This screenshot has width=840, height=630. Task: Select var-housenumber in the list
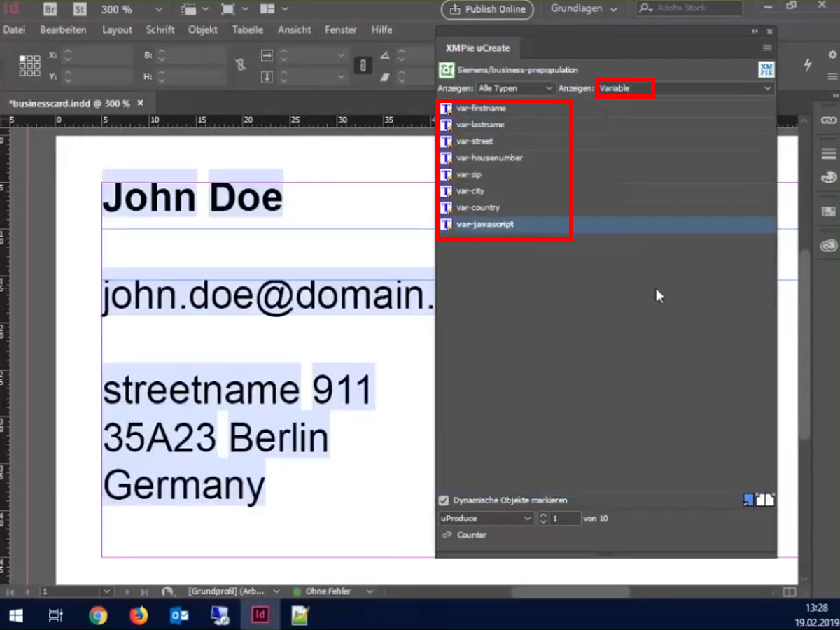[x=606, y=158]
